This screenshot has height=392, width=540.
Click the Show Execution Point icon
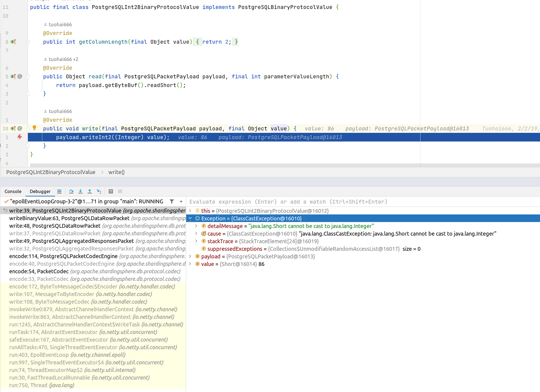pyautogui.click(x=59, y=191)
